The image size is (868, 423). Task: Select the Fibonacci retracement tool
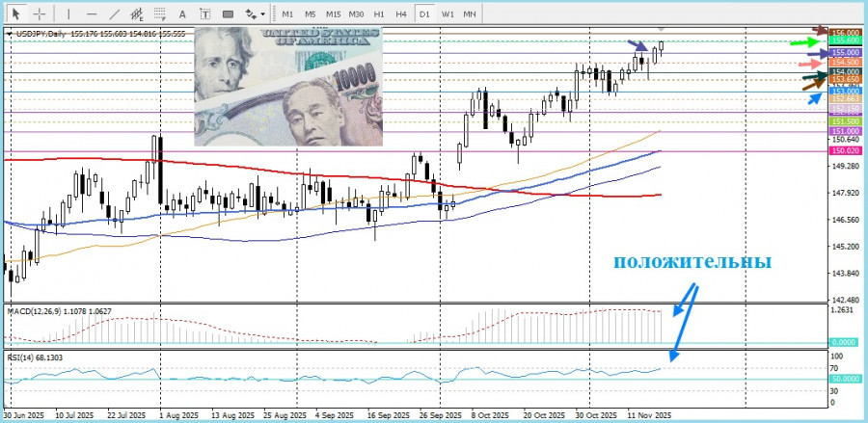click(160, 14)
